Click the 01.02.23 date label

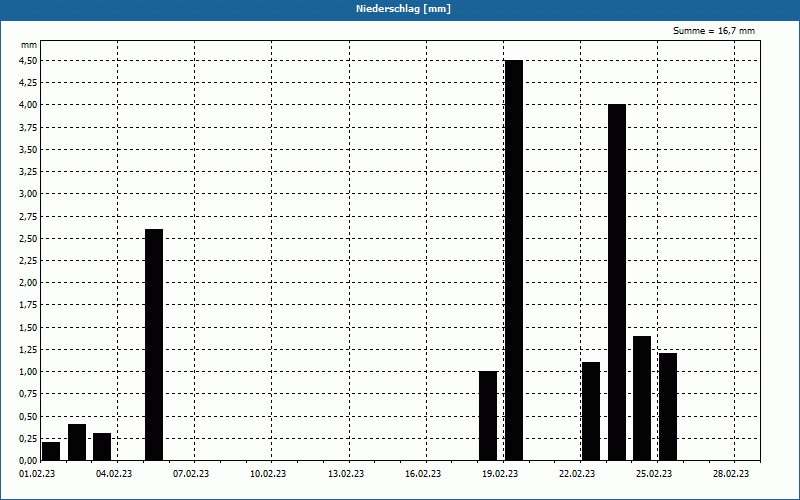[37, 474]
